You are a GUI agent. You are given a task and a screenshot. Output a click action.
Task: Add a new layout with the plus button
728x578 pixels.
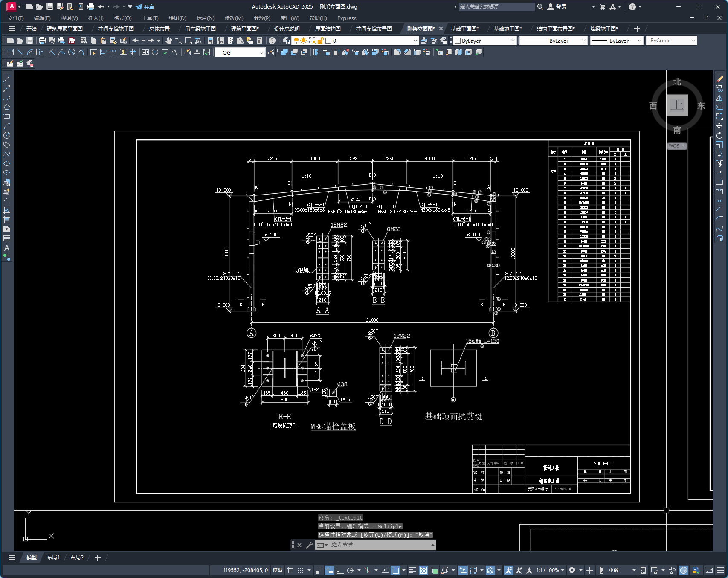98,558
